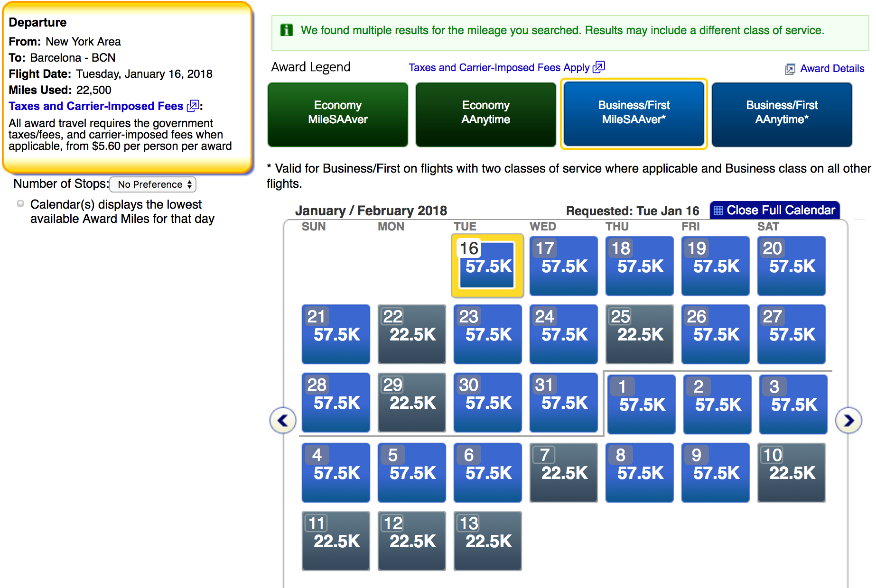Open Taxes and Carrier-Imposed Fees Apply link
This screenshot has height=588, width=876.
pos(499,67)
